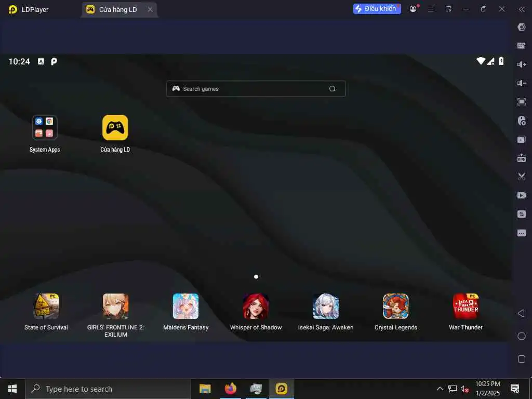Screen dimensions: 532x399
Task: Open the account profile icon
Action: point(413,9)
